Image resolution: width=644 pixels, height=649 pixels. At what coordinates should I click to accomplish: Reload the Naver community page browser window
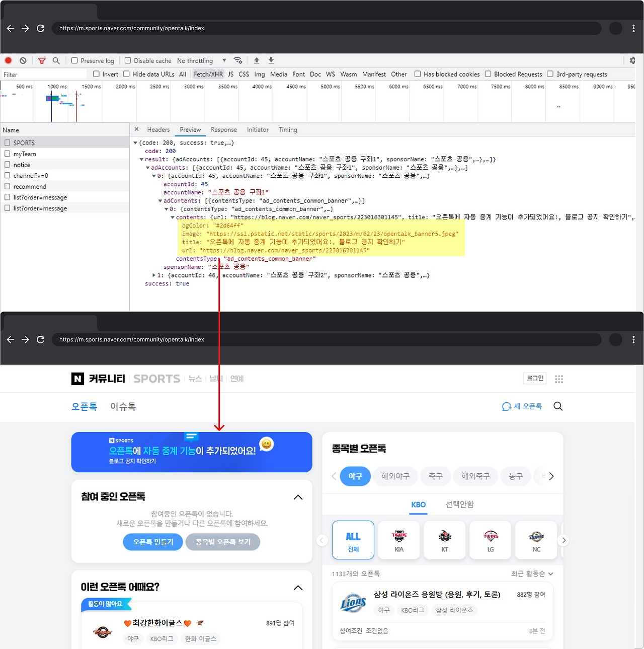41,339
